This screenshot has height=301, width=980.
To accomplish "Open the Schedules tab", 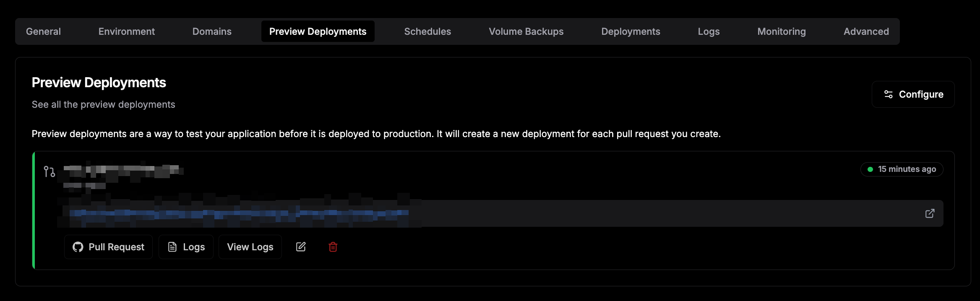I will (x=427, y=31).
